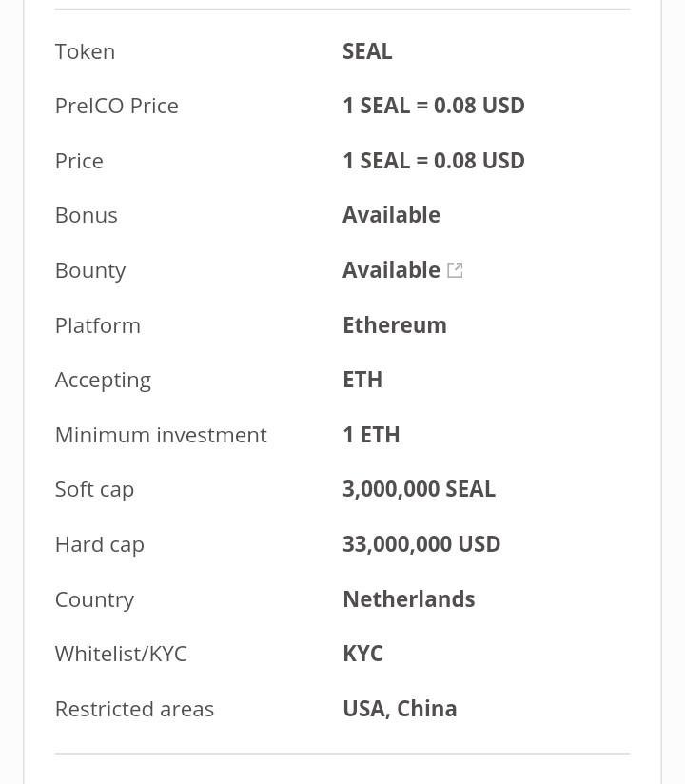Open the Bounty external link icon

coord(455,270)
